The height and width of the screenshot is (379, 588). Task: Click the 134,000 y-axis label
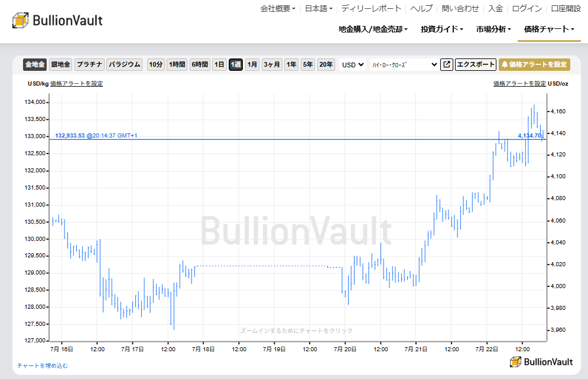(x=35, y=102)
